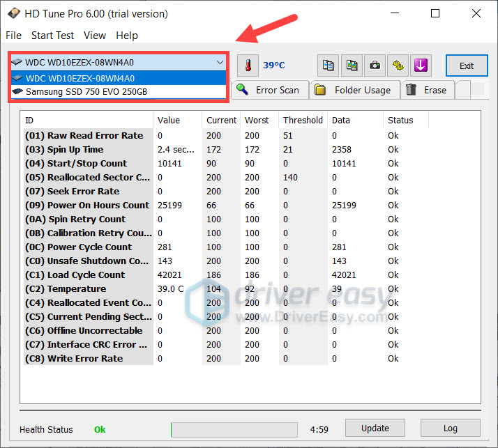Choose Samsung SSD 750 EVO 250GB drive
The image size is (498, 448).
[86, 91]
